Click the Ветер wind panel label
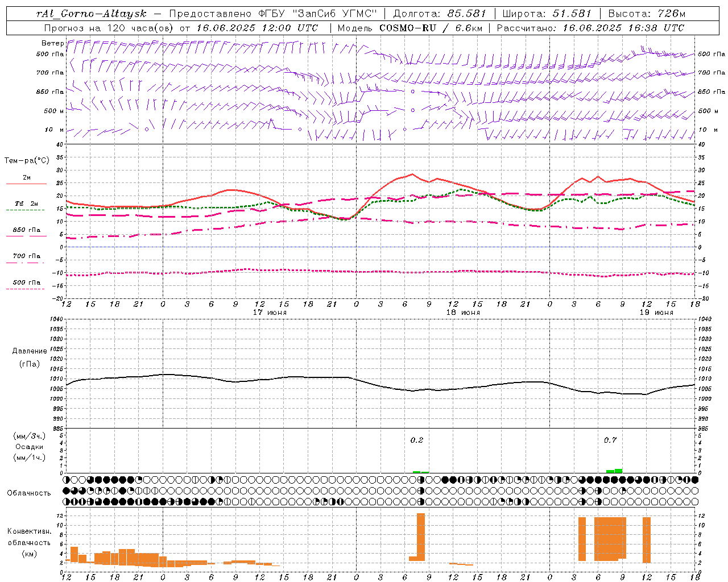 pos(52,43)
